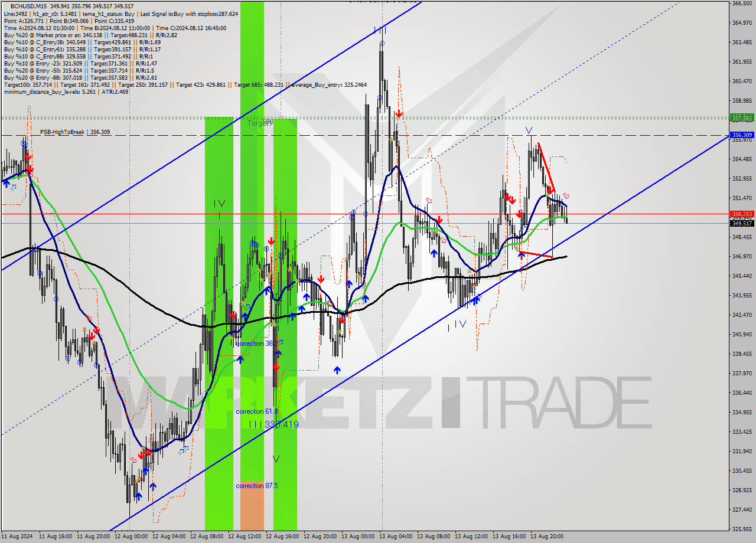Click the 360.470 price axis label
Screen dimensions: 756x543
[x=742, y=81]
